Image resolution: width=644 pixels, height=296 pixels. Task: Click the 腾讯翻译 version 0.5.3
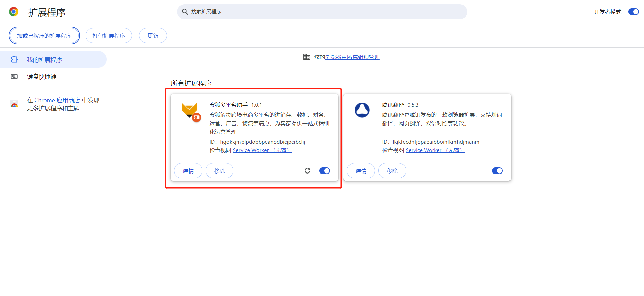(413, 105)
